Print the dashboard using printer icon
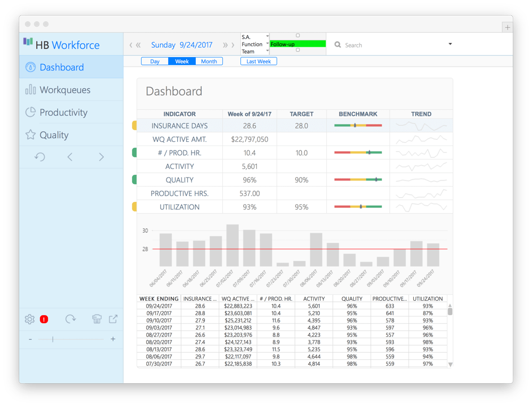This screenshot has width=532, height=406. [x=97, y=319]
